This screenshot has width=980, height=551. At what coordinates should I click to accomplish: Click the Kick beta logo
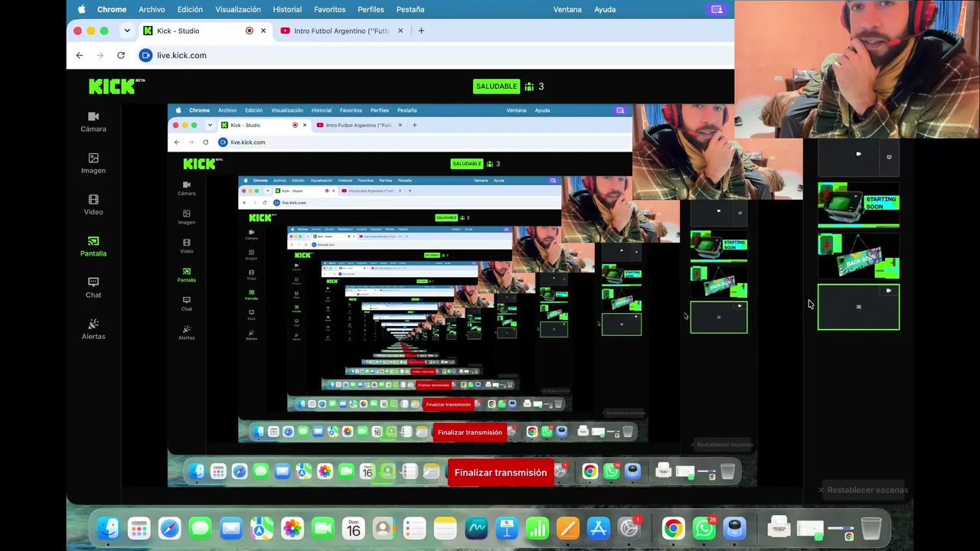[x=116, y=86]
